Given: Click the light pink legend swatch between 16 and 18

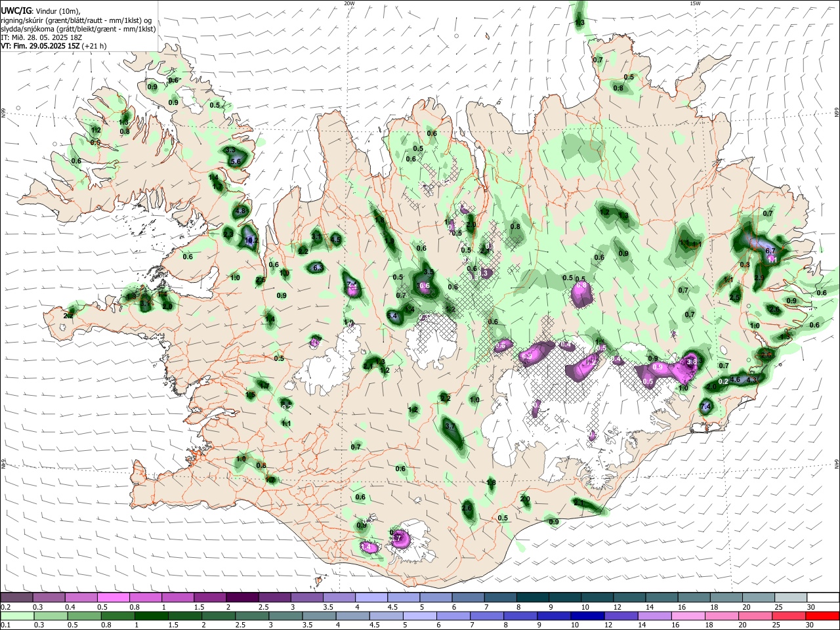Looking at the screenshot, I should click(688, 616).
